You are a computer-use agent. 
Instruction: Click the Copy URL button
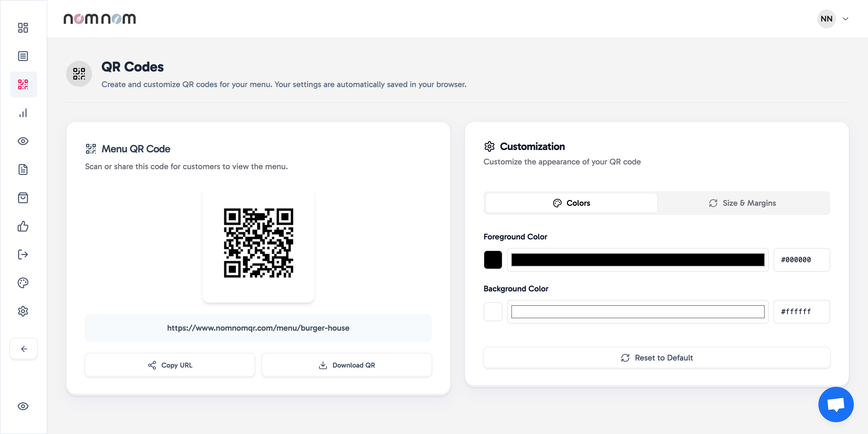coord(170,365)
